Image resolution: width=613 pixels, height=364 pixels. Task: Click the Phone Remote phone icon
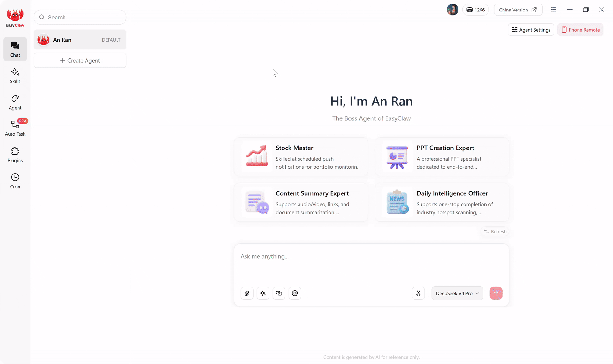[x=564, y=30]
